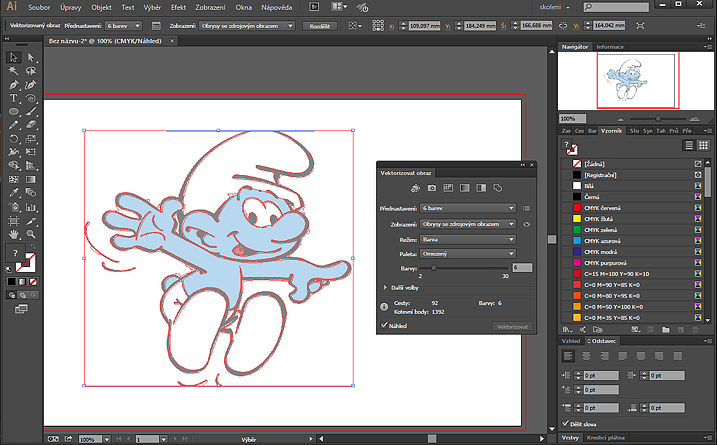Open the Soubor menu
Image resolution: width=717 pixels, height=445 pixels.
click(39, 7)
